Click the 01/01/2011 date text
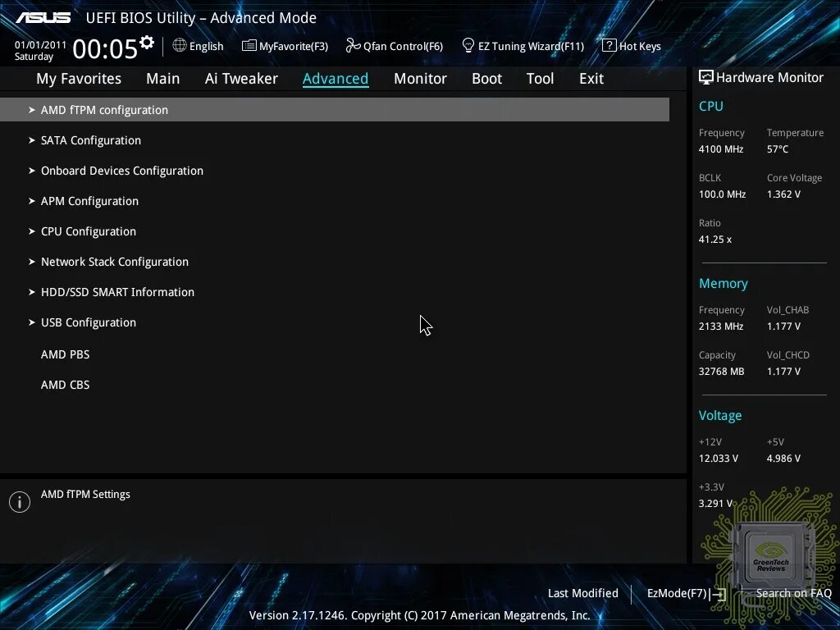Viewport: 840px width, 630px height. pos(40,45)
